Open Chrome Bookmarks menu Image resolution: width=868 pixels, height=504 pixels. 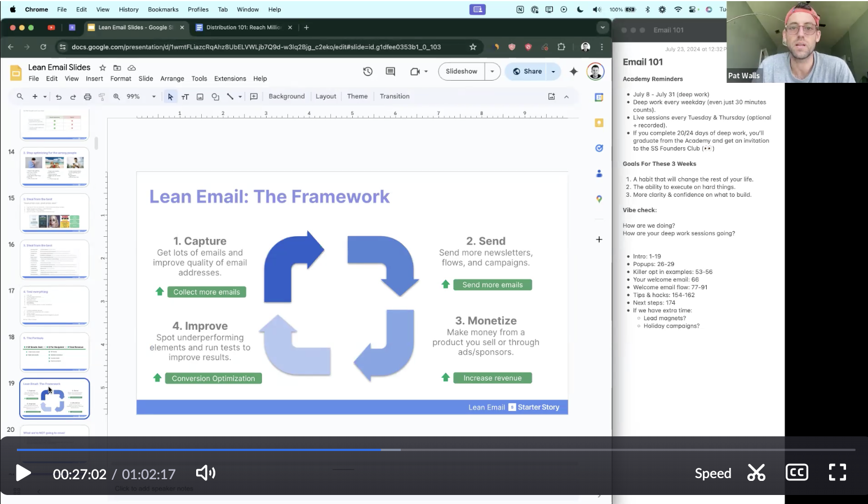coord(163,10)
